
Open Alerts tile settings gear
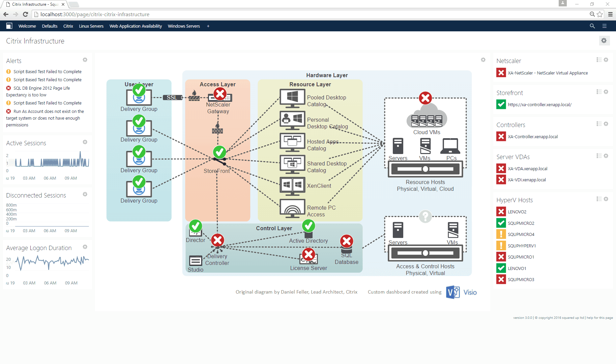pos(85,60)
